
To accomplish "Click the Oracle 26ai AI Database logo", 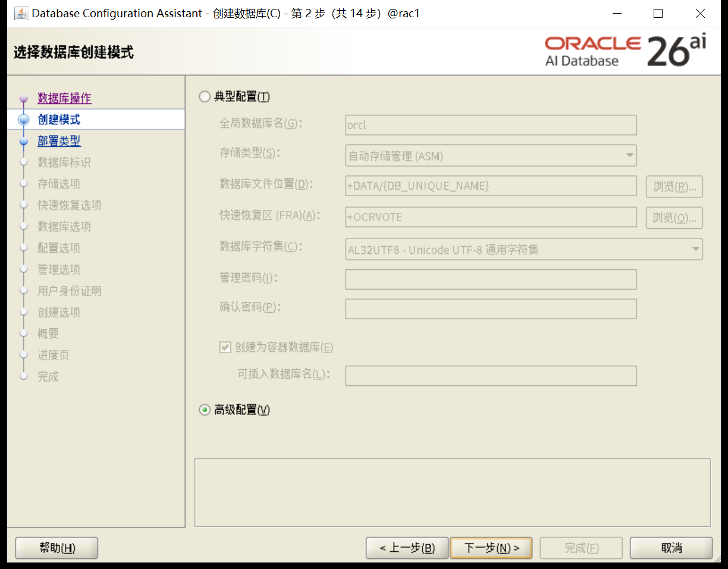I will coord(626,51).
